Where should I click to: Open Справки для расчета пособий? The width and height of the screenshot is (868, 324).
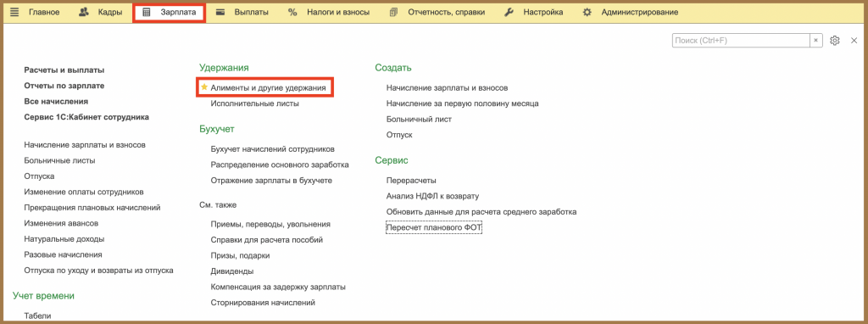tap(267, 240)
